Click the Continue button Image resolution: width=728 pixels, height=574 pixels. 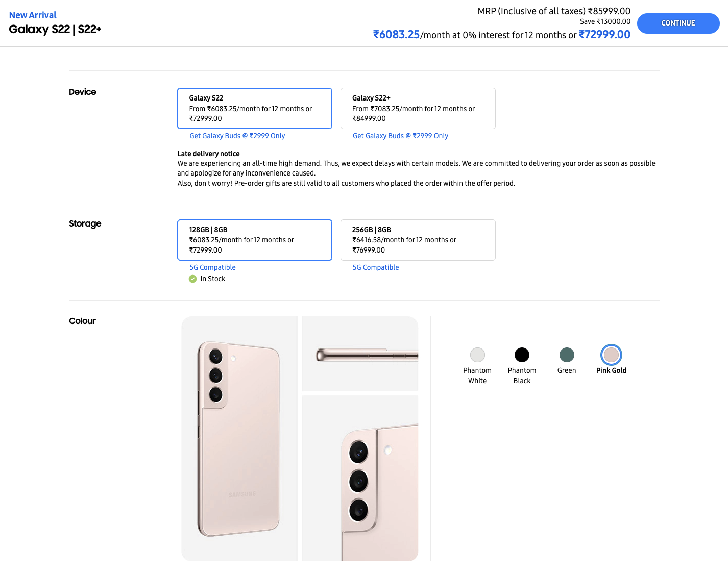coord(678,23)
